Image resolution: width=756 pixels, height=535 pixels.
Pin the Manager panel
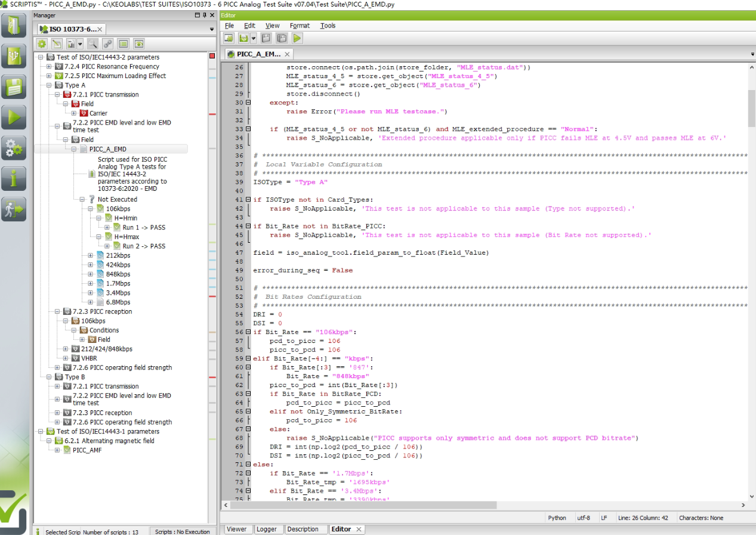coord(204,15)
